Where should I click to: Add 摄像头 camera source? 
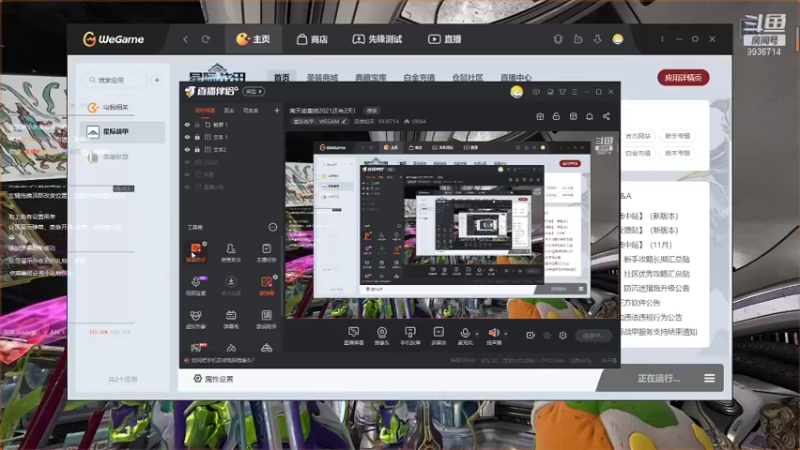pyautogui.click(x=382, y=336)
